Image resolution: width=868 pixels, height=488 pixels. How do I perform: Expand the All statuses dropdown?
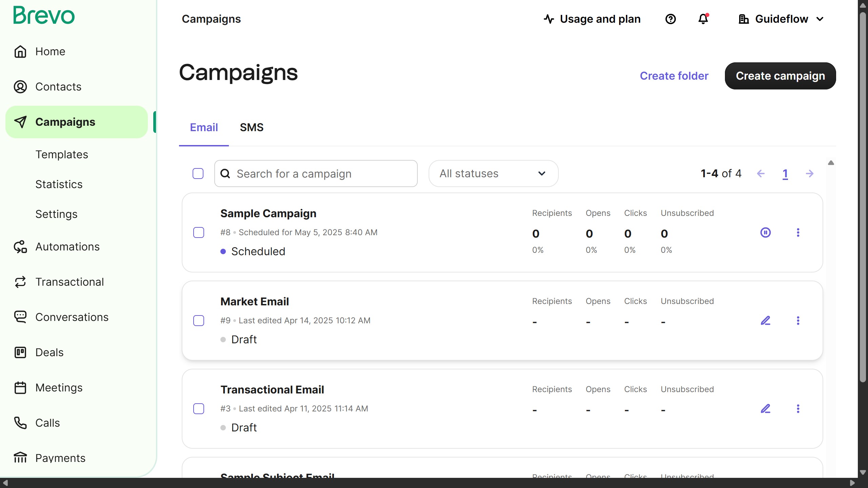pyautogui.click(x=493, y=174)
